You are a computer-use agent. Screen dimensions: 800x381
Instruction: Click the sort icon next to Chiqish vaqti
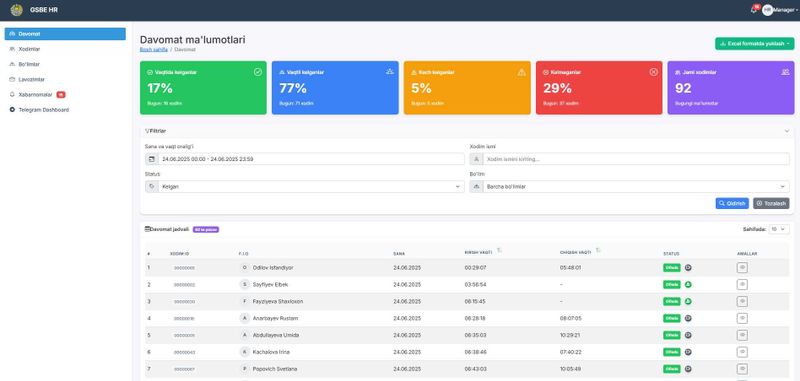click(x=597, y=250)
